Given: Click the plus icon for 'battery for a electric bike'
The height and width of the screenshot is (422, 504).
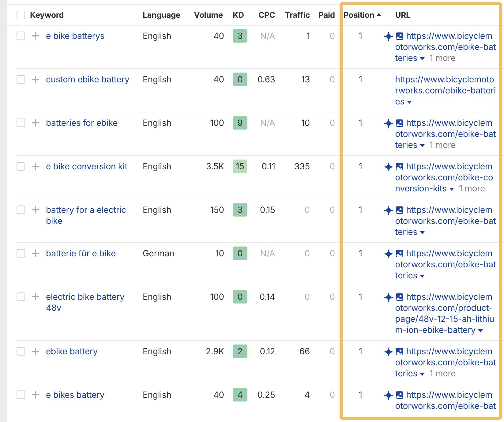Looking at the screenshot, I should (36, 210).
